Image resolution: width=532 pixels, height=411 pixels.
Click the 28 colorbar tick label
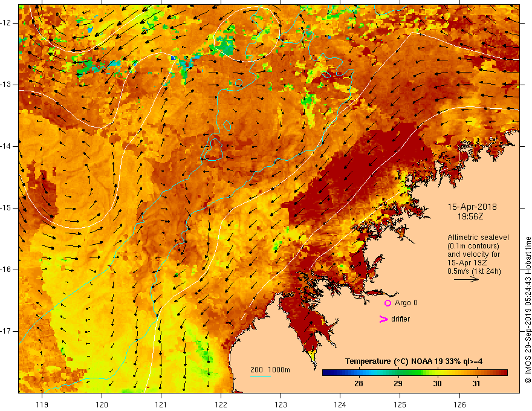(358, 384)
